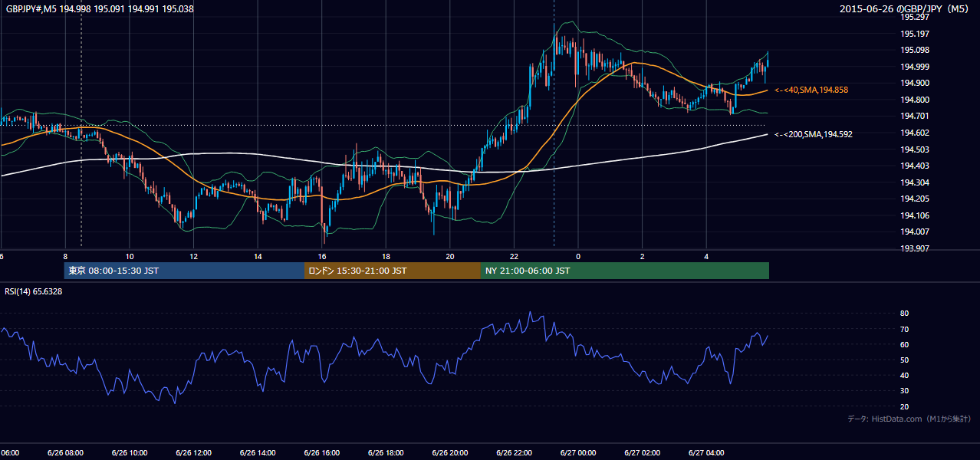Image resolution: width=980 pixels, height=460 pixels.
Task: Click the 6/26 12:00 time label
Action: pyautogui.click(x=193, y=453)
